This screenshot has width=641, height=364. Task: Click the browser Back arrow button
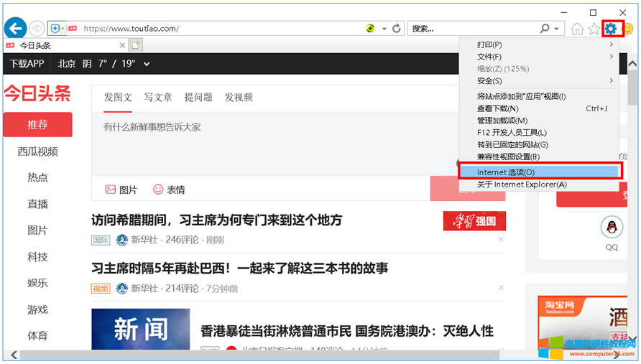pos(15,29)
